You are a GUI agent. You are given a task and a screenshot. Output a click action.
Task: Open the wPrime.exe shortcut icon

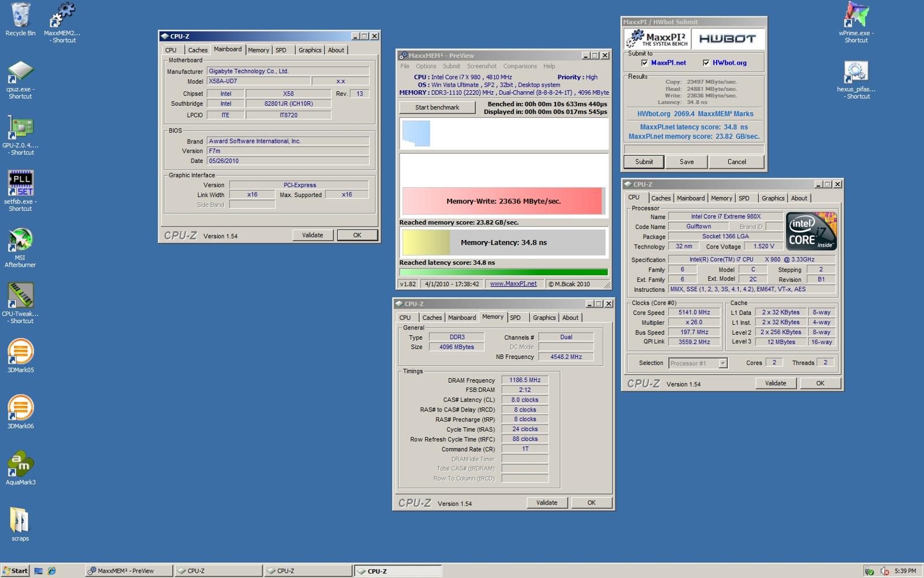tap(856, 15)
